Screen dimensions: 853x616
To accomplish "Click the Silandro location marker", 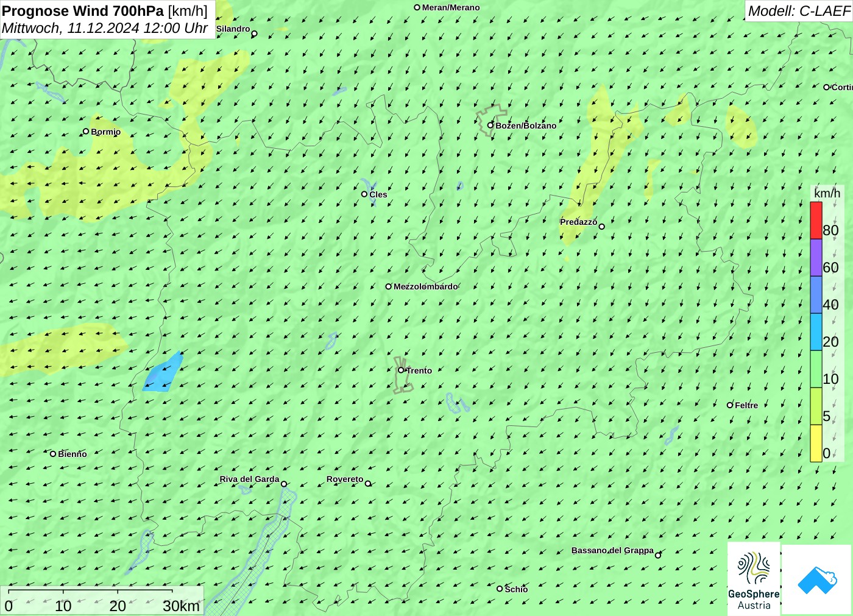I will click(x=255, y=34).
